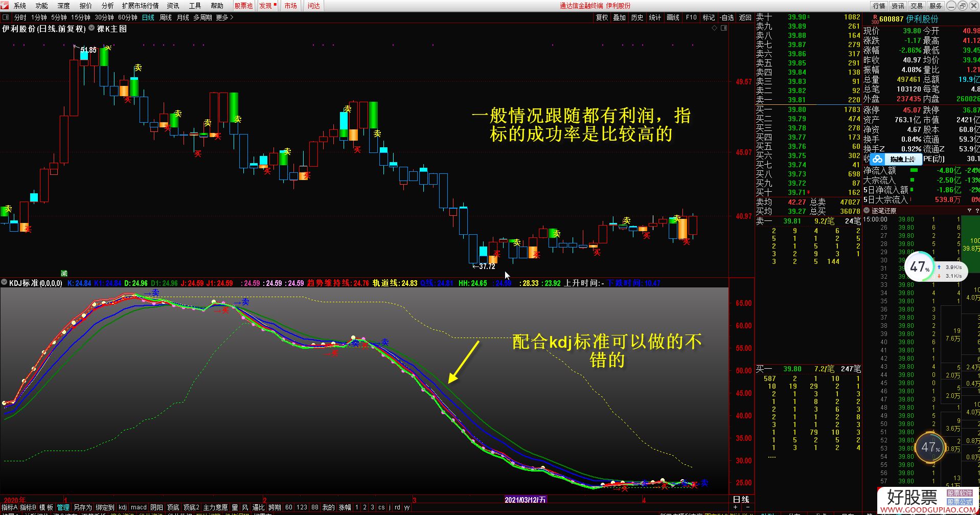Viewport: 980px width, 515px height.
Task: Click the diamond icon at chart top right
Action: (715, 28)
